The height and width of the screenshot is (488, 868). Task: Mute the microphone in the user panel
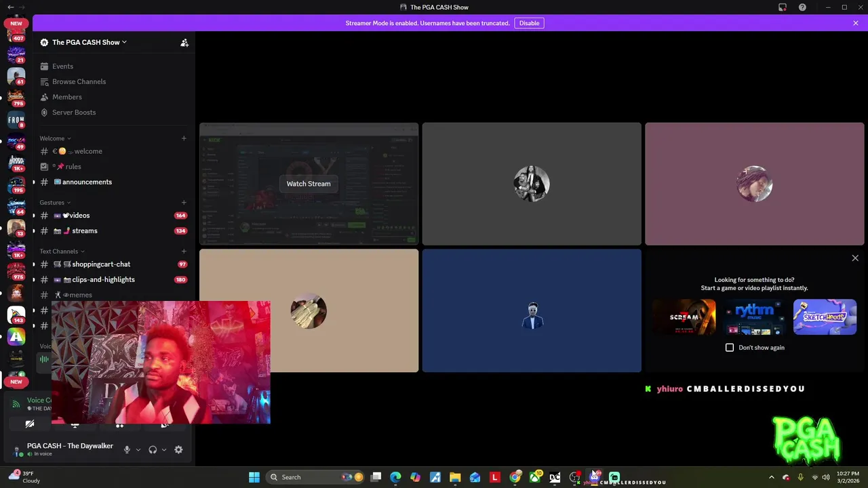(126, 449)
